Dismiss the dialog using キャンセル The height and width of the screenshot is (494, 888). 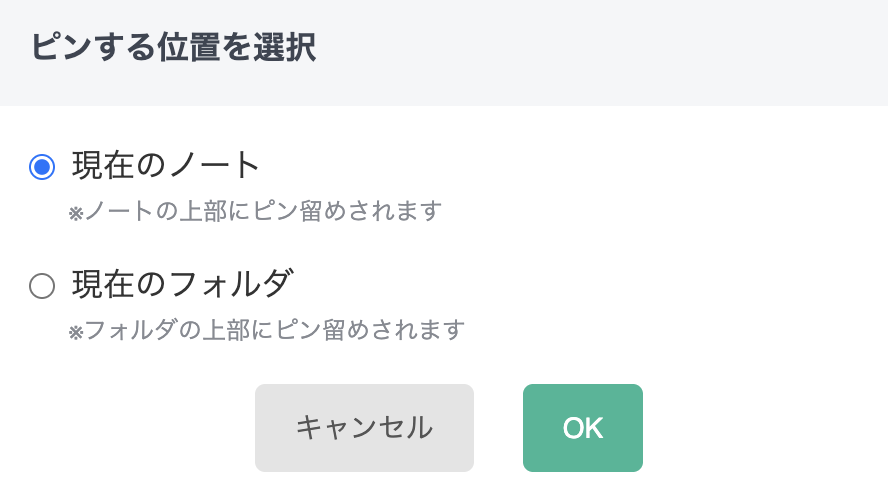coord(364,428)
